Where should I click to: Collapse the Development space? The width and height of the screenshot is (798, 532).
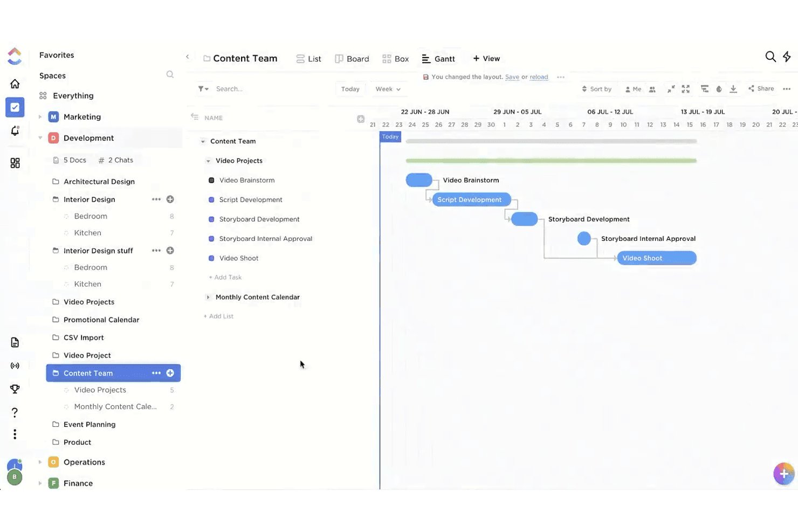[x=40, y=138]
